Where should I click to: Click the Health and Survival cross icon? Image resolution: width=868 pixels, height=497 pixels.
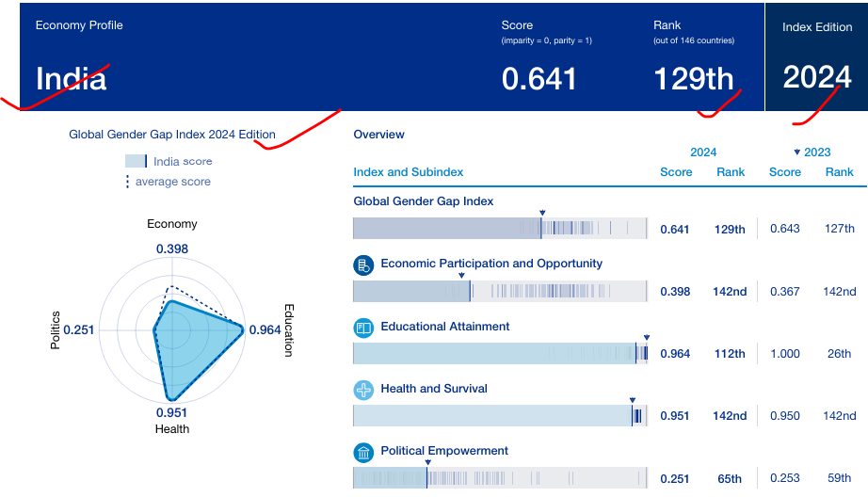[363, 391]
